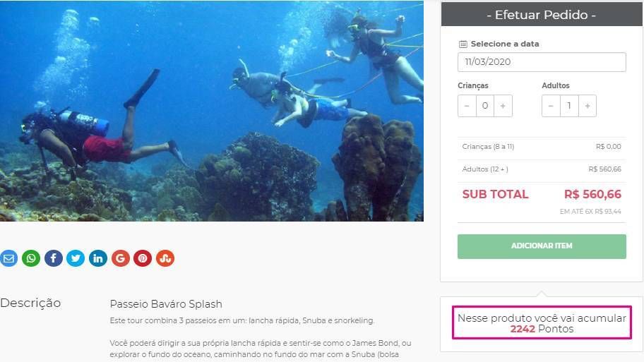Screen dimensions: 644x362
Task: Share on Pinterest
Action: pyautogui.click(x=143, y=258)
